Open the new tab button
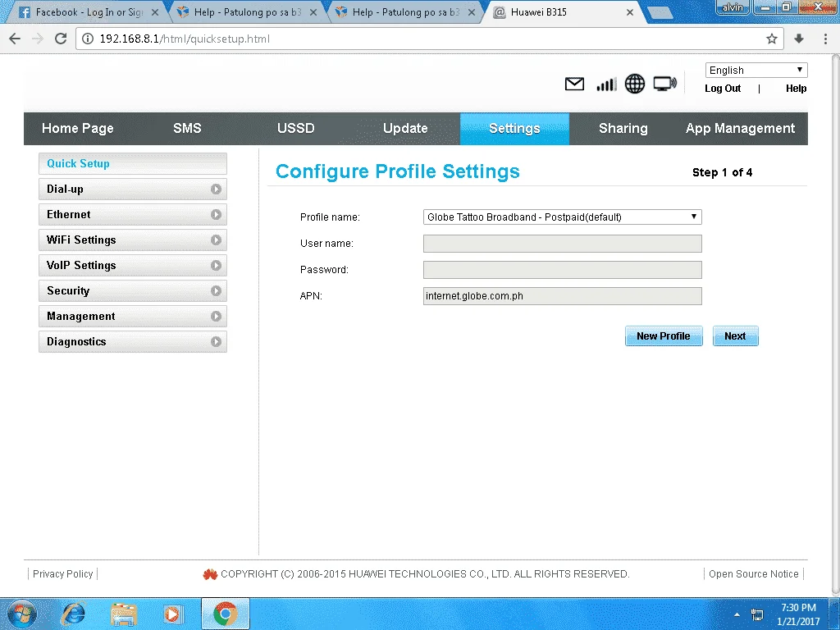Screen dimensions: 840x630 (660, 13)
